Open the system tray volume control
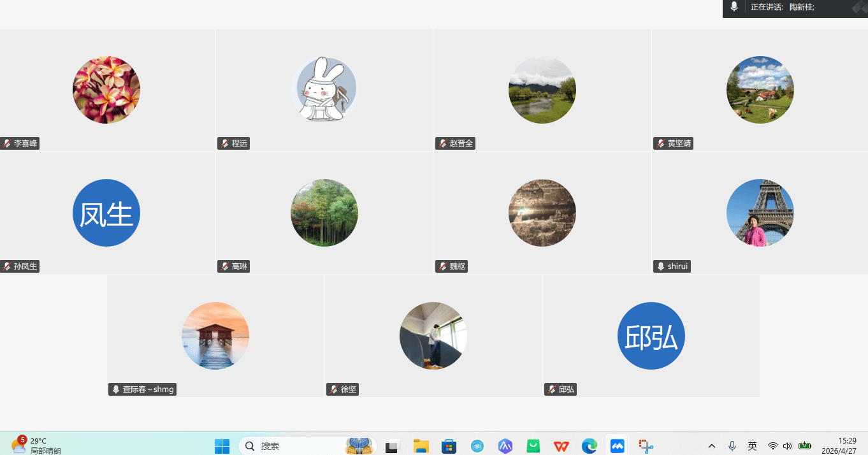The width and height of the screenshot is (868, 455). click(x=788, y=446)
